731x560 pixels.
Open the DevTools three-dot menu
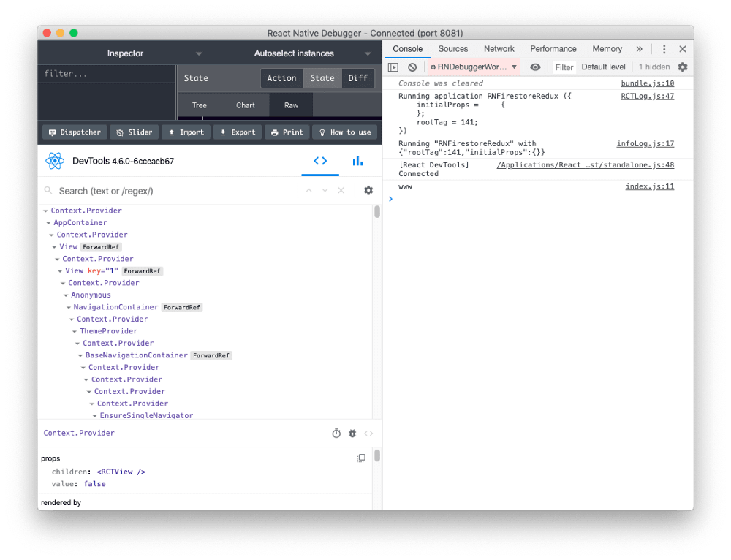point(664,49)
